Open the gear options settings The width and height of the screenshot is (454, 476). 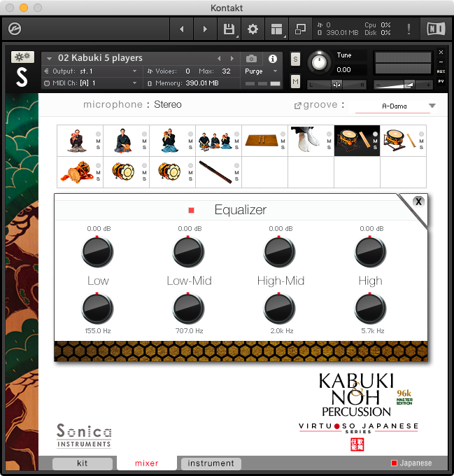tap(253, 29)
